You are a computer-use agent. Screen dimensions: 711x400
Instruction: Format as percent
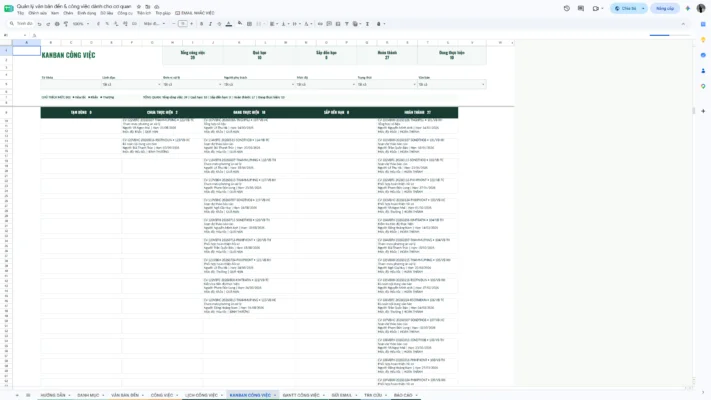pyautogui.click(x=107, y=24)
